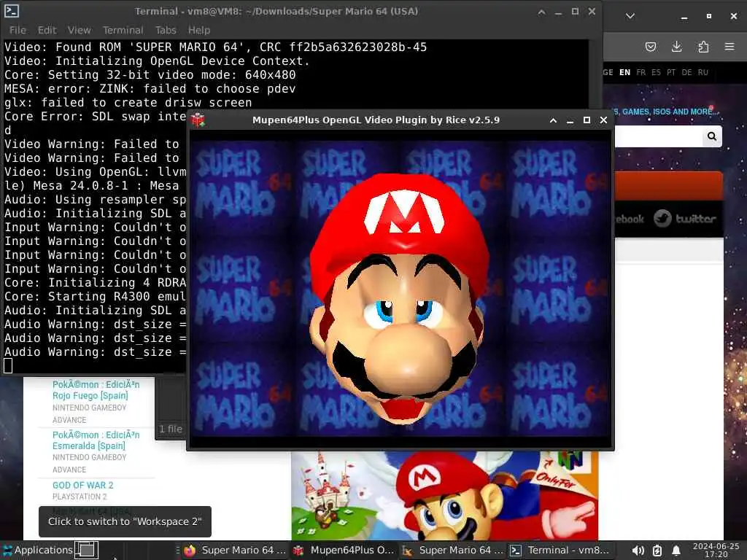Open the volume control tray icon
Screen dimensions: 747x560
click(638, 551)
